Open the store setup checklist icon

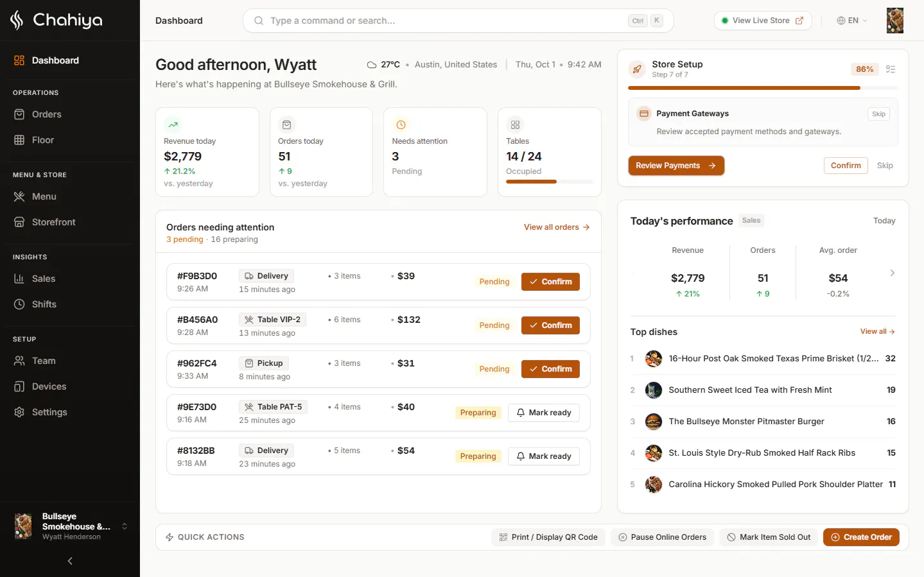pos(891,69)
